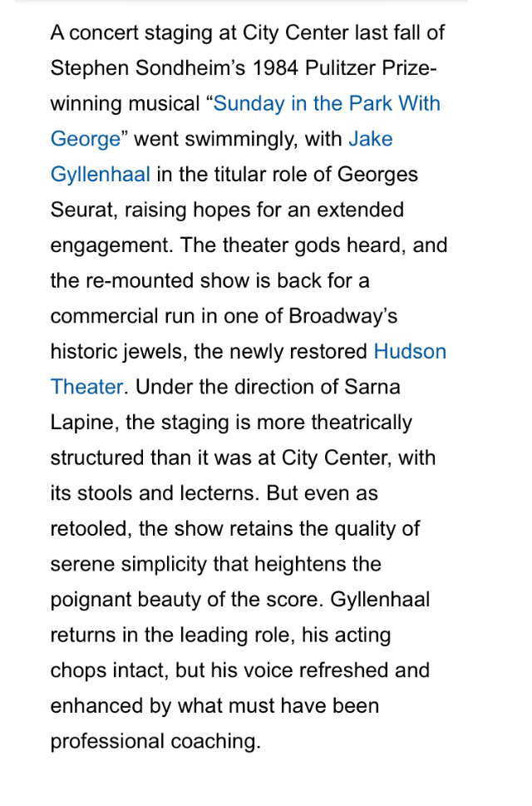This screenshot has height=806, width=532.
Task: Click "Stephen Sondheim's" in the text
Action: pos(148,68)
